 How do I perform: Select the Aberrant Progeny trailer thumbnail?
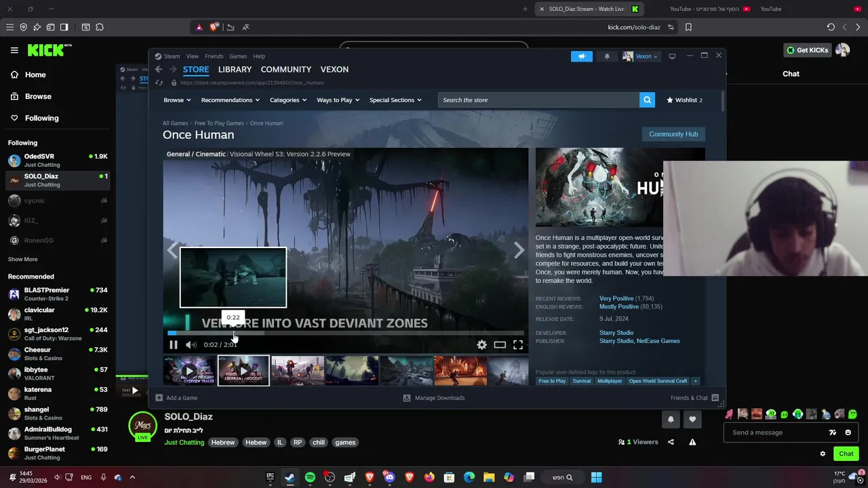coord(243,371)
